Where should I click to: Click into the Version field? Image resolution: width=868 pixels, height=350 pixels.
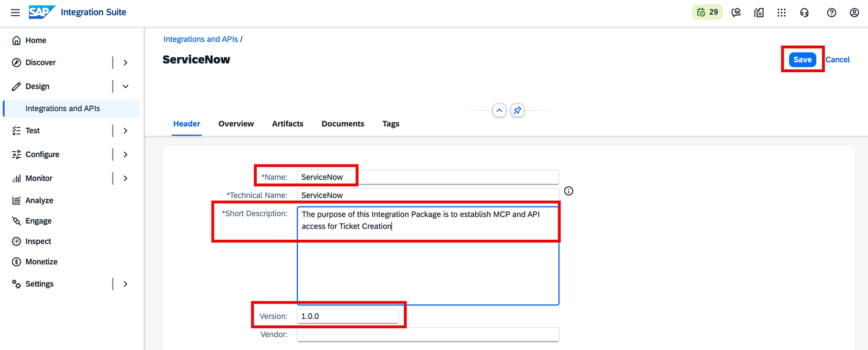point(348,316)
